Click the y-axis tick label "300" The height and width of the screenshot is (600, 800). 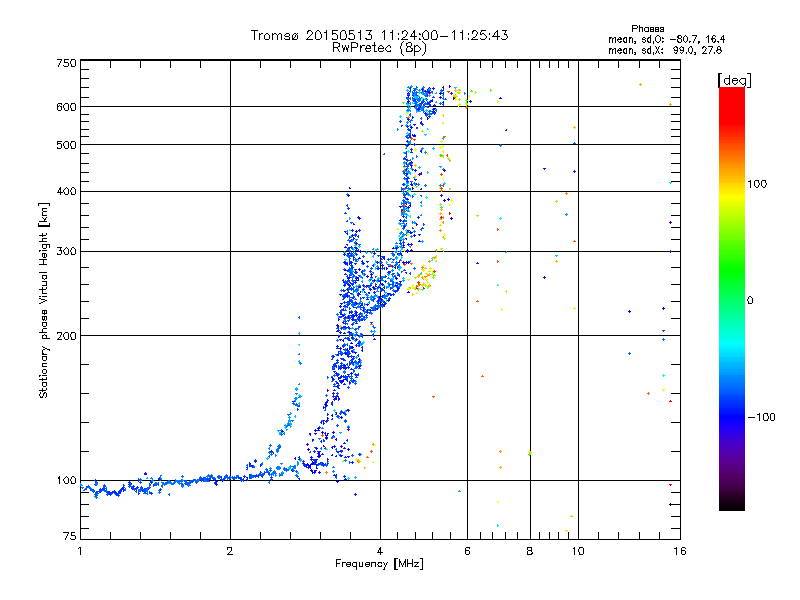(67, 251)
